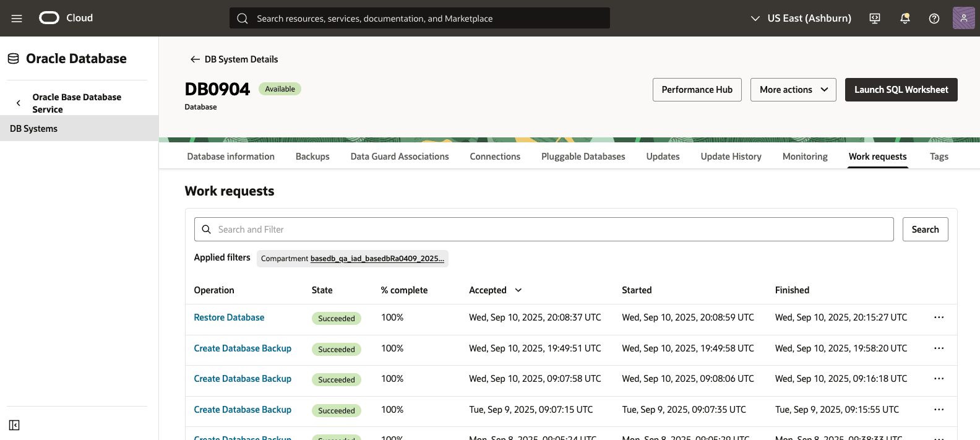Click the State column header
980x440 pixels.
click(322, 290)
